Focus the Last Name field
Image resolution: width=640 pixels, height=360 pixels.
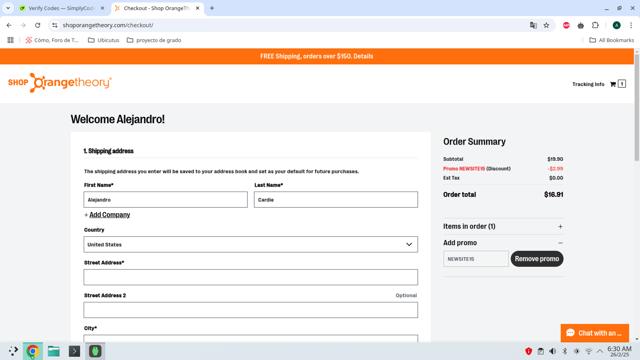(x=336, y=200)
